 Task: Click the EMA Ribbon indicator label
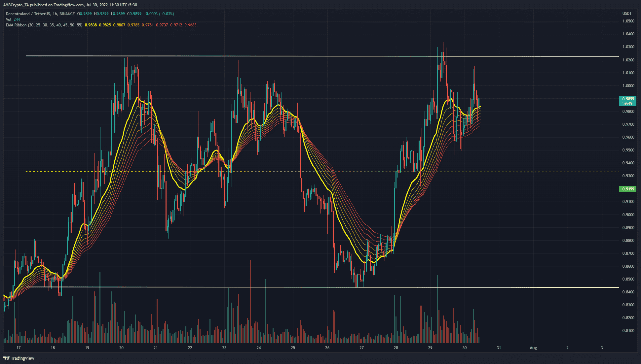[x=44, y=25]
